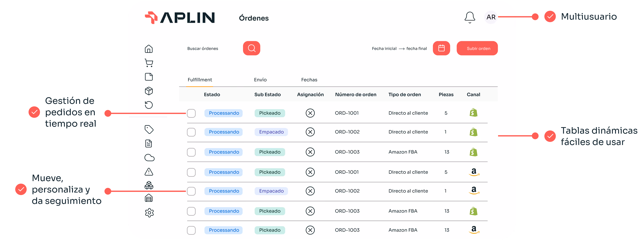Image resolution: width=644 pixels, height=240 pixels.
Task: Click assignment X icon in first ORD-1002 row
Action: 310,132
